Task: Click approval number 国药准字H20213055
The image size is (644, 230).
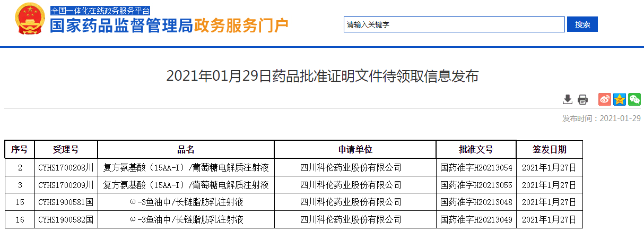Action: pyautogui.click(x=476, y=185)
